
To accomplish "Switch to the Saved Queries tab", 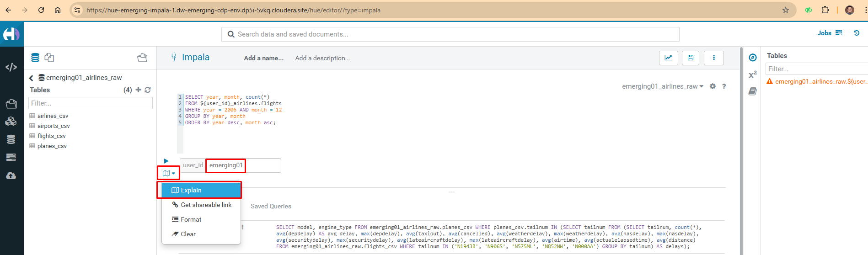I will (x=271, y=206).
